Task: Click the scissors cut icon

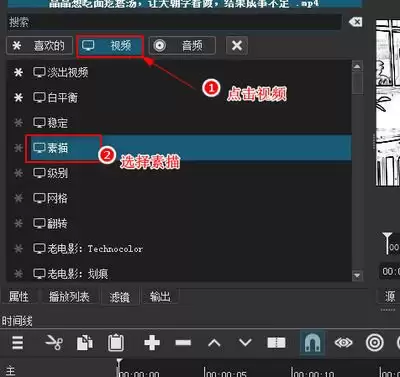Action: pyautogui.click(x=54, y=342)
